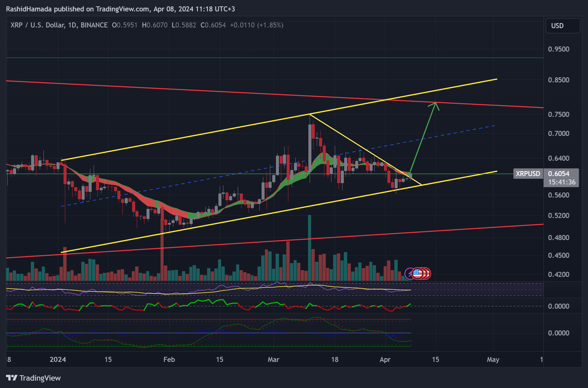Click the 0.4200 price axis label
Screen dimensions: 588x388
tap(559, 275)
